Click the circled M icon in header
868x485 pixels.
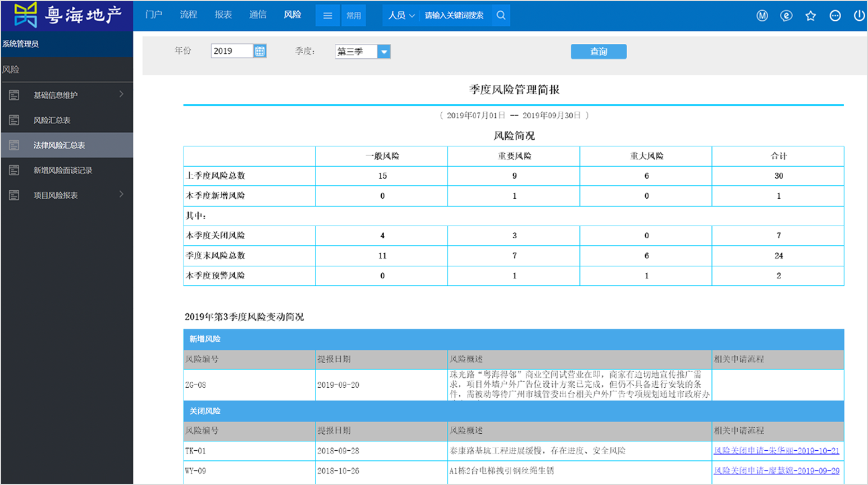point(762,16)
